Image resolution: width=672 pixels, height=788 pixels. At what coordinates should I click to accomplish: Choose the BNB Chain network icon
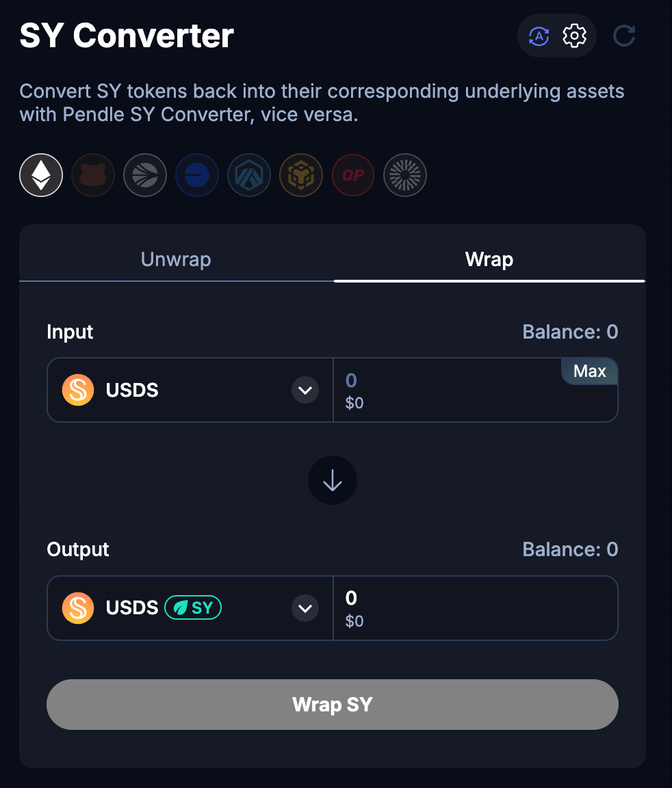[x=301, y=175]
